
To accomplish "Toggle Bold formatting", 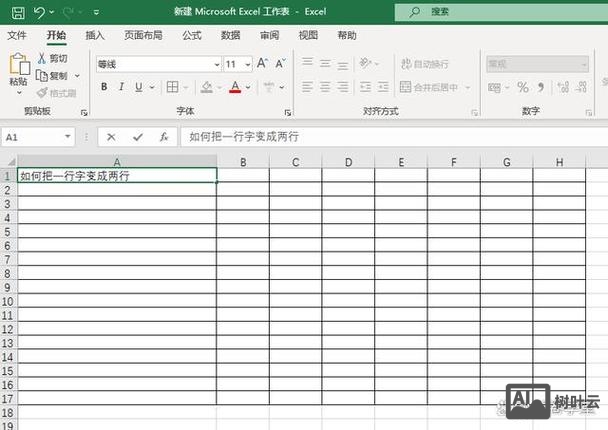I will [104, 87].
